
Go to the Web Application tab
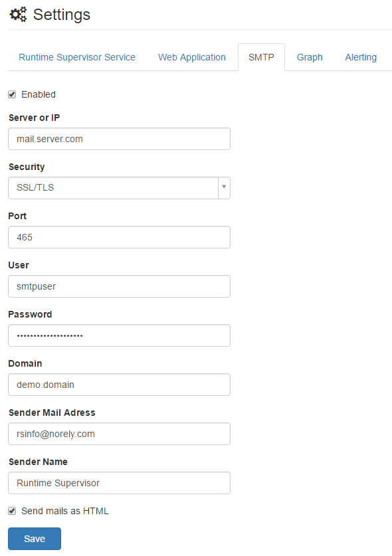coord(191,57)
